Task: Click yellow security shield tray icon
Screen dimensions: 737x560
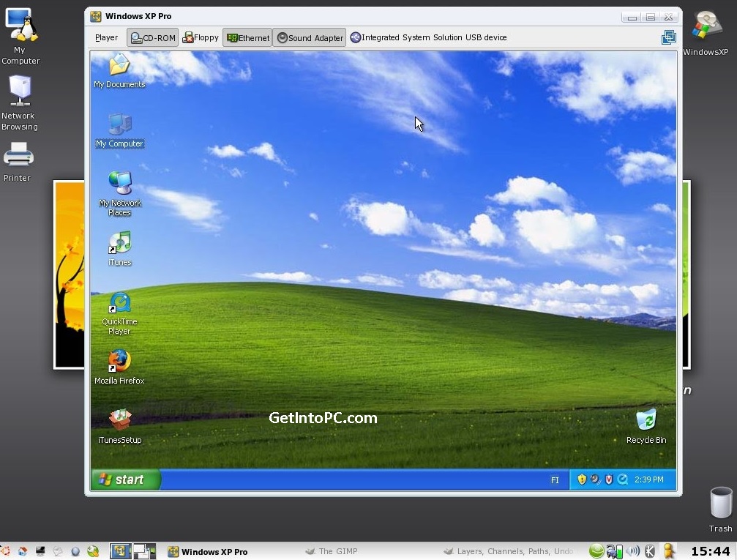Action: click(582, 479)
